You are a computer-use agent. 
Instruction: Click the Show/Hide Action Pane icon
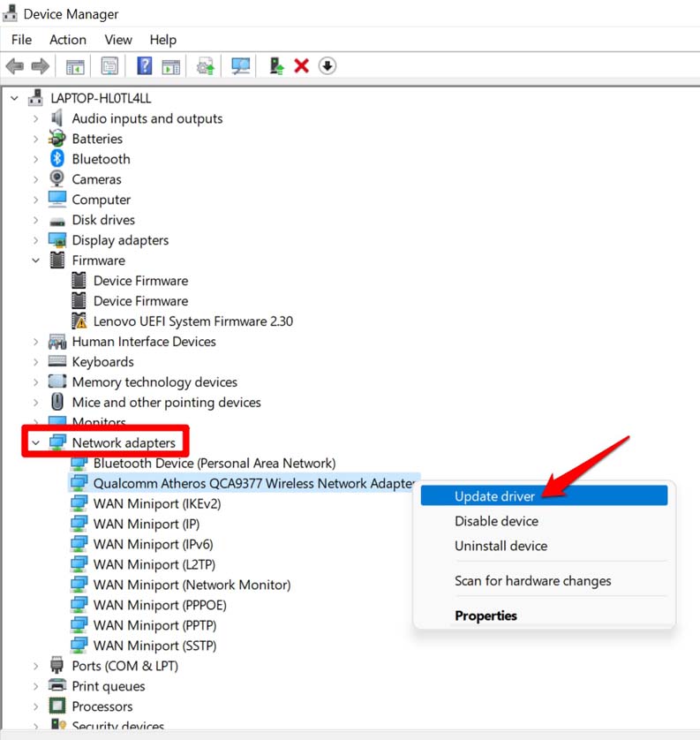170,66
